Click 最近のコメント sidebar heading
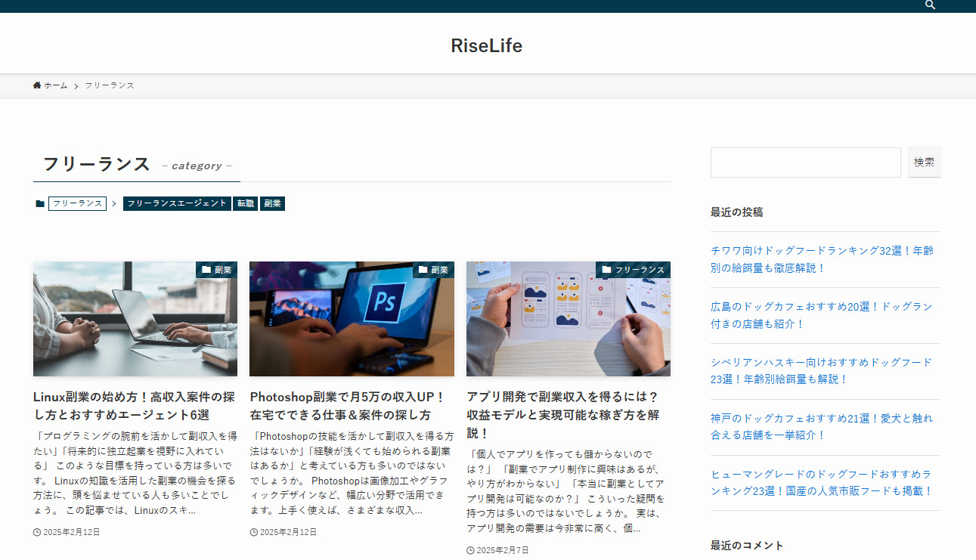The width and height of the screenshot is (976, 560). tap(747, 546)
